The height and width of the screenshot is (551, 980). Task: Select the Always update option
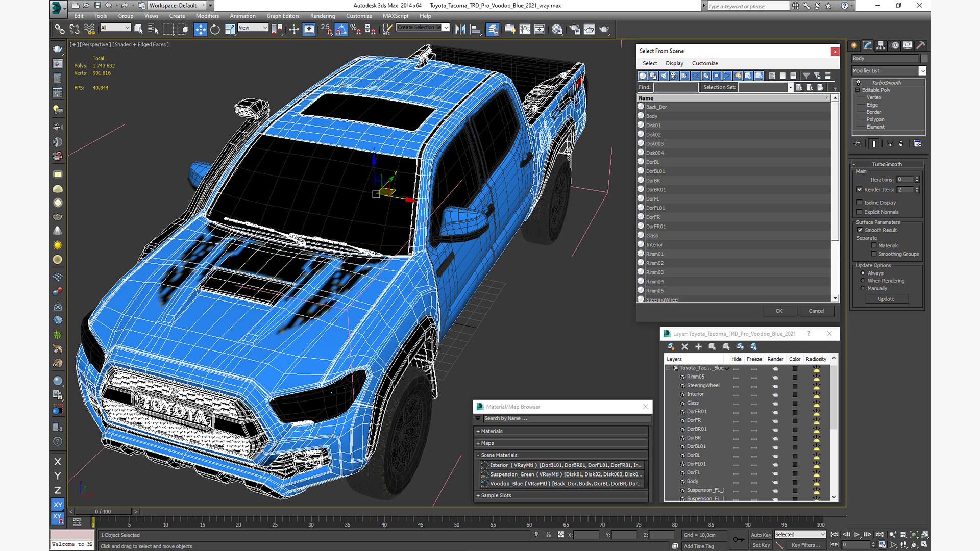point(863,273)
